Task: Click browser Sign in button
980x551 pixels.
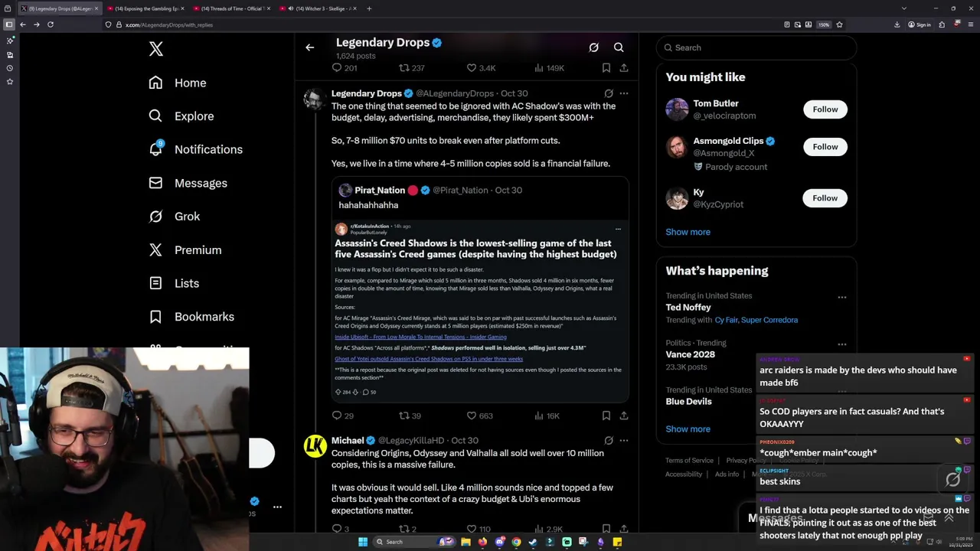Action: coord(920,24)
